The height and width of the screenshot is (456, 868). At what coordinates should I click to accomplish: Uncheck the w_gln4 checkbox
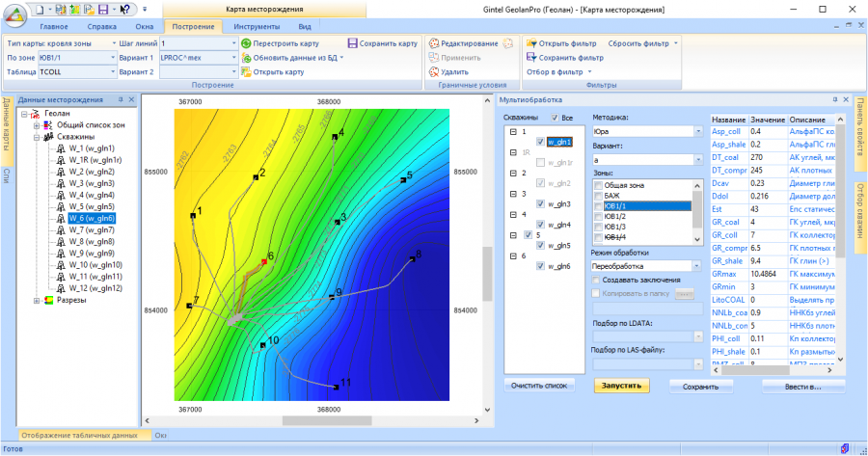[540, 225]
